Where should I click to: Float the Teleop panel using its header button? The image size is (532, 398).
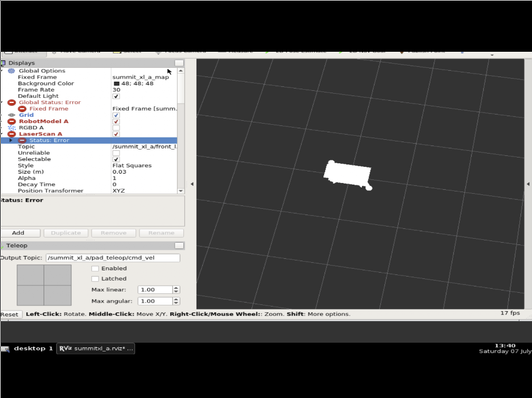[179, 246]
